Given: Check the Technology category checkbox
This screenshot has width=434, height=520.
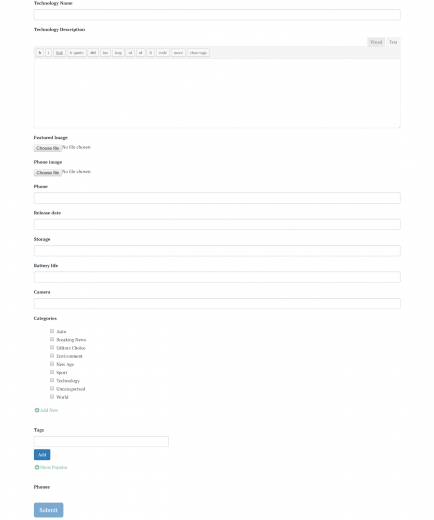Looking at the screenshot, I should (x=52, y=380).
